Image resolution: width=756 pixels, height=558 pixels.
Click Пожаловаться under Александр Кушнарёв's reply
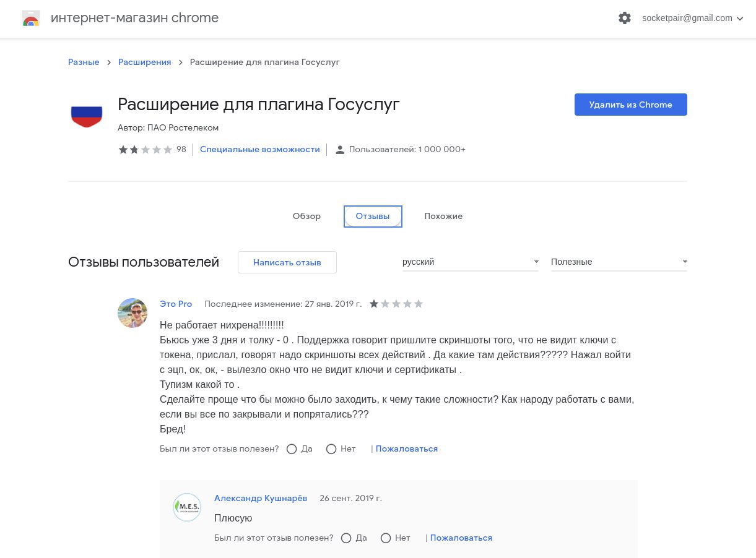[461, 538]
